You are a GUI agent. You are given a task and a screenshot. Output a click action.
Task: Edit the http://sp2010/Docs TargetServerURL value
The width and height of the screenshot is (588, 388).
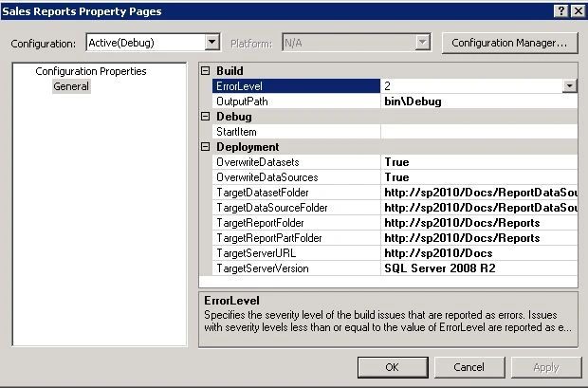pos(479,253)
